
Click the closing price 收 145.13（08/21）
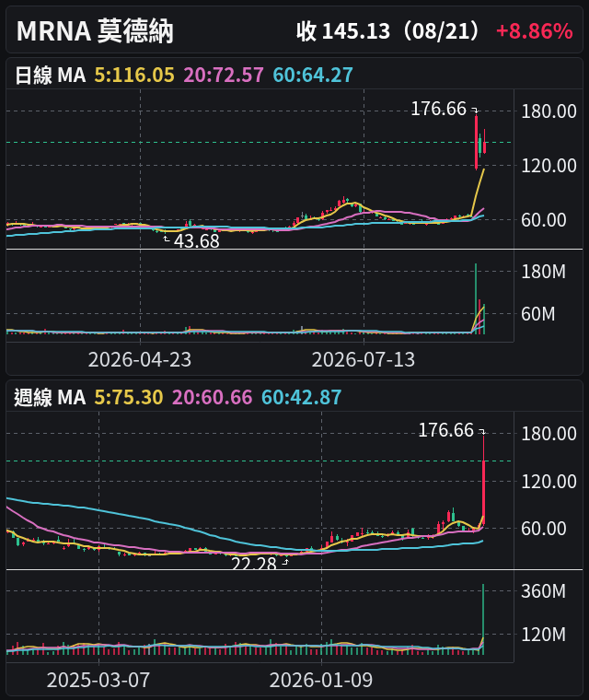click(x=390, y=31)
